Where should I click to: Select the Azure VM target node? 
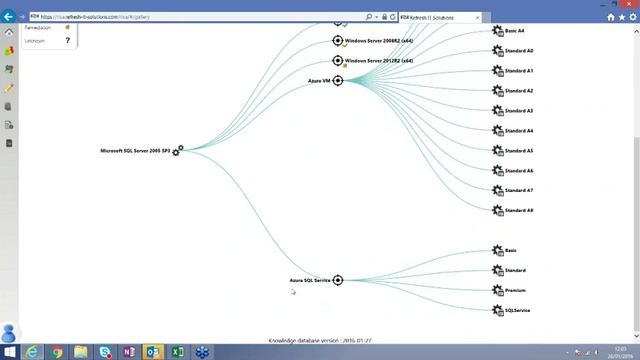pyautogui.click(x=338, y=80)
